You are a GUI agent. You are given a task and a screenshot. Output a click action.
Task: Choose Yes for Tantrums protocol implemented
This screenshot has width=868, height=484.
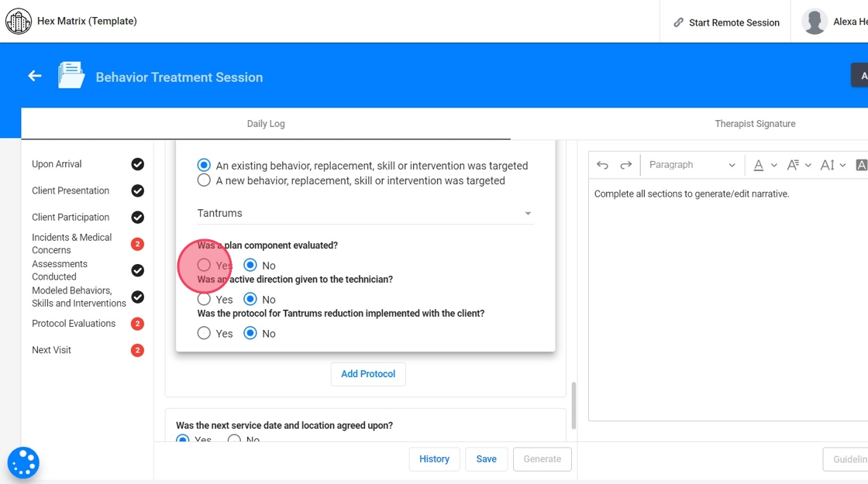(204, 333)
